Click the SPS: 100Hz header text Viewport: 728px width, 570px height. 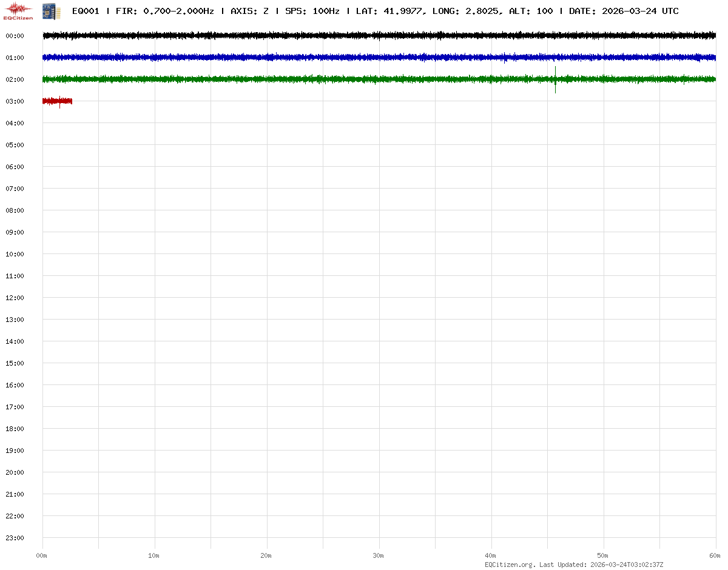tap(312, 11)
